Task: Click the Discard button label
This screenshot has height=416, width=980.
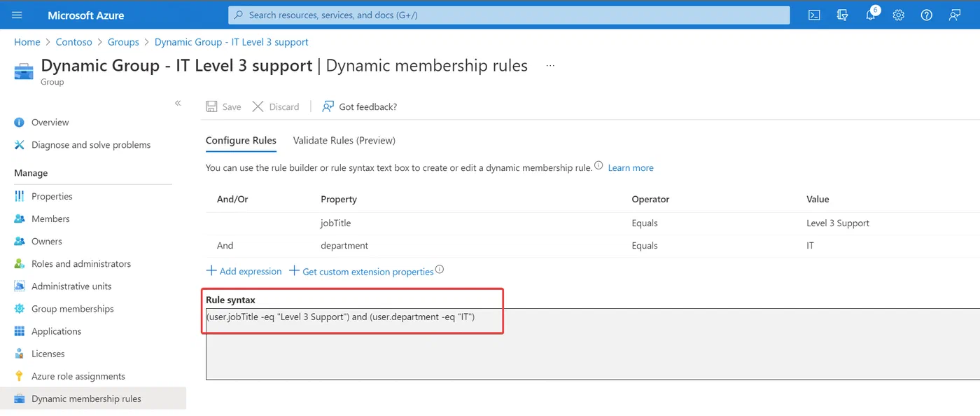Action: click(x=284, y=107)
